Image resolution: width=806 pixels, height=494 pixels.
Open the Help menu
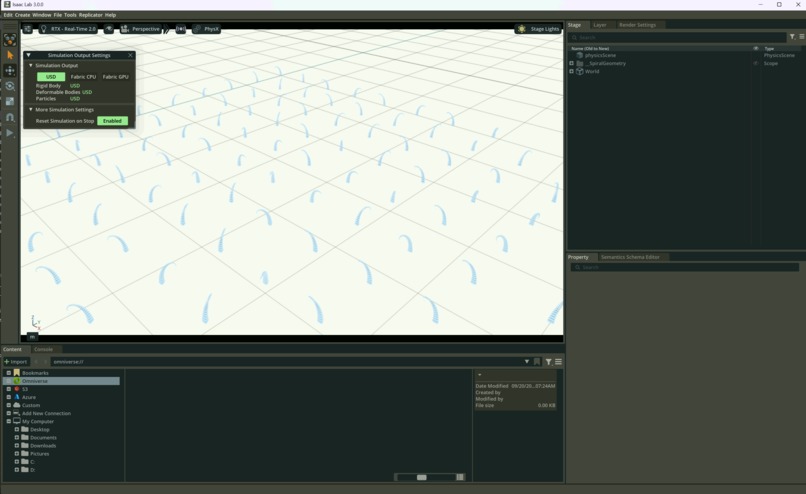[111, 15]
